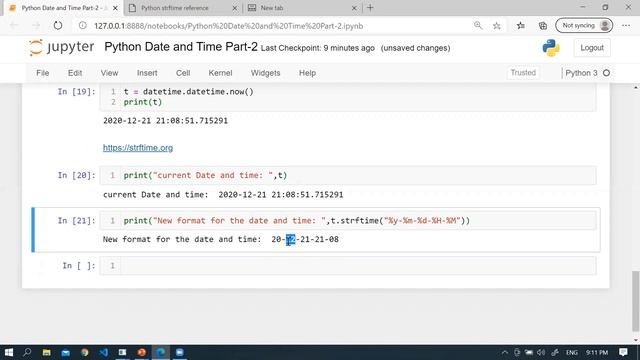Click the zoom magnifier icon in address bar
The image size is (640, 360).
pos(478,26)
